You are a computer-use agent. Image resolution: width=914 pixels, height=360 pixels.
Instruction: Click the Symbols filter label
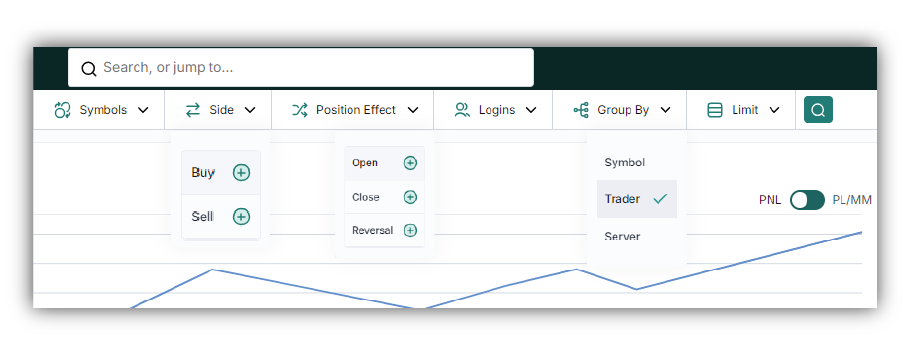point(103,110)
